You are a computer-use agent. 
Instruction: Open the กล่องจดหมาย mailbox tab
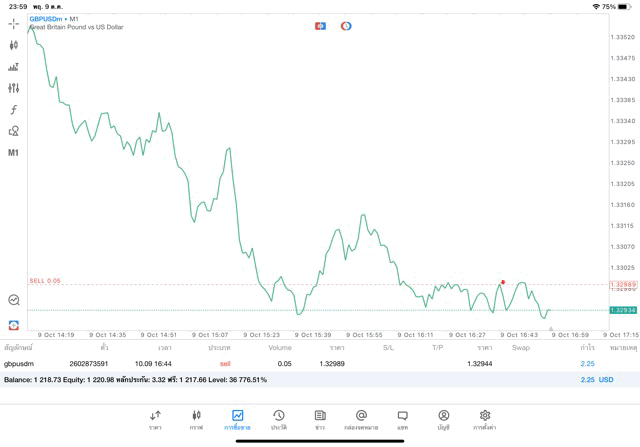(x=361, y=419)
